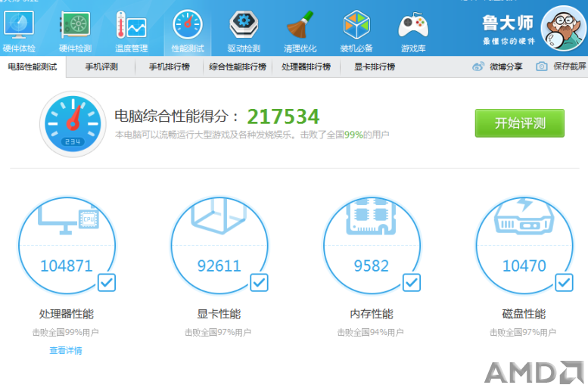Image resolution: width=588 pixels, height=388 pixels.
Task: Click the AMD logo
Action: coord(535,373)
